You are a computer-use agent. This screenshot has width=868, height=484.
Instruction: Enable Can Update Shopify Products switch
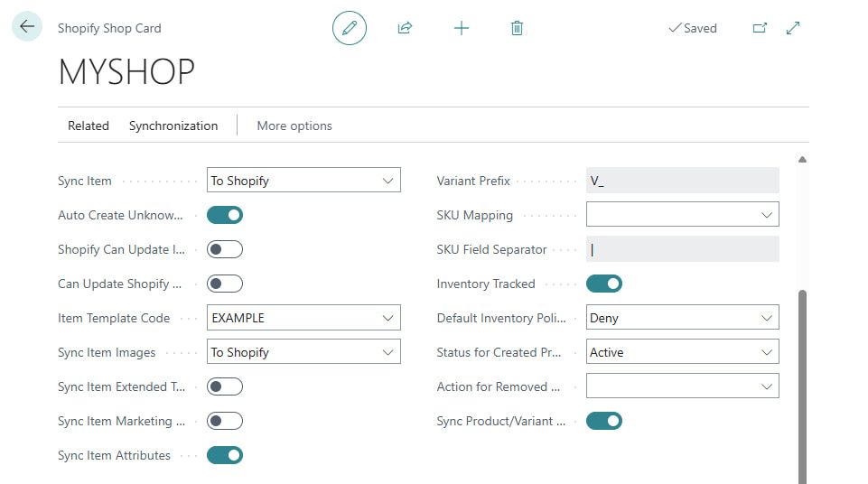point(225,284)
